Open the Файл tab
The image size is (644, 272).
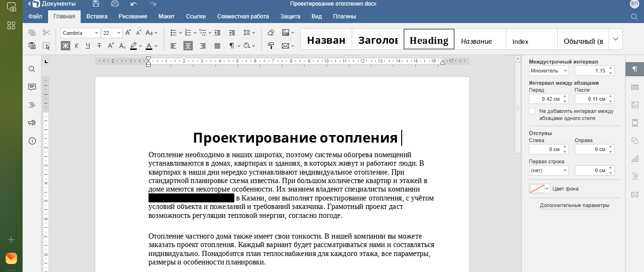[35, 16]
